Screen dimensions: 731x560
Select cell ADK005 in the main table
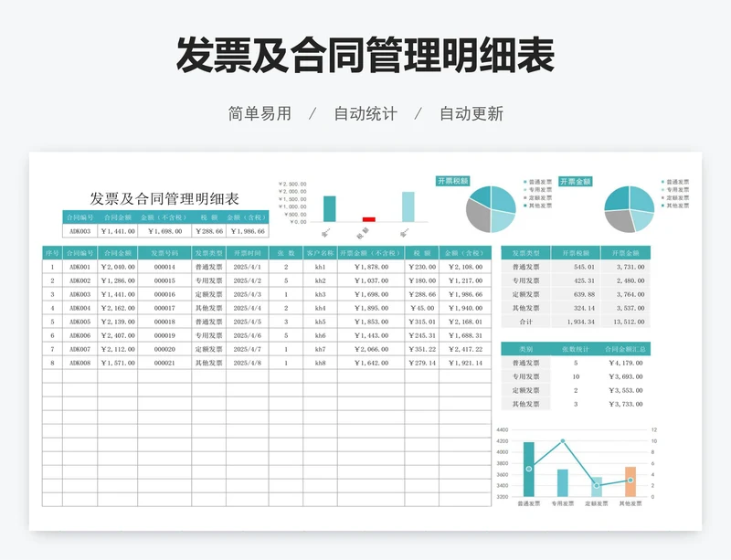pyautogui.click(x=79, y=322)
